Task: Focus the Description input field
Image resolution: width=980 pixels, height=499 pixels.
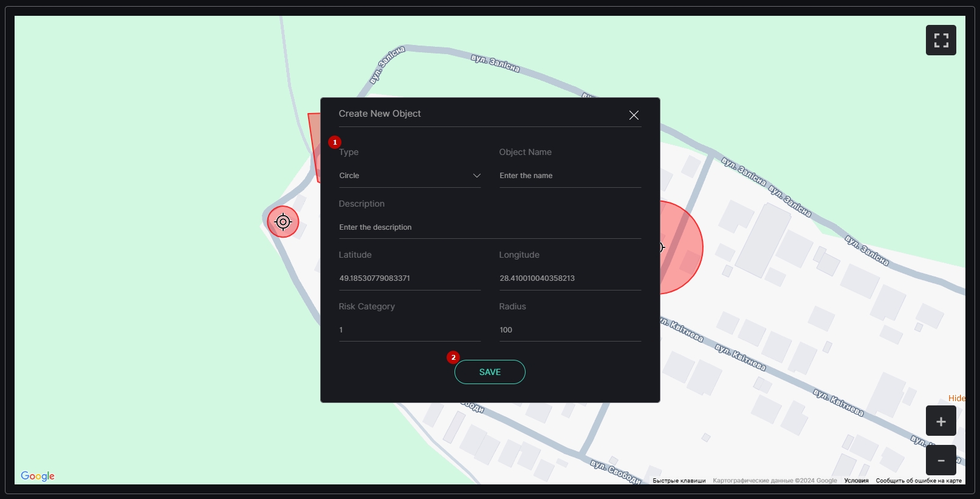Action: (x=490, y=227)
